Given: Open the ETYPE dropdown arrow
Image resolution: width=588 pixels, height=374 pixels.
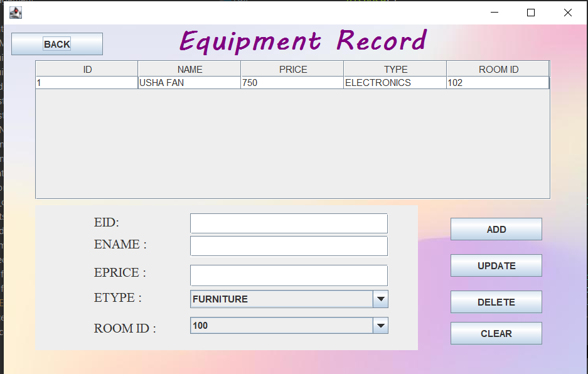Looking at the screenshot, I should (x=381, y=299).
